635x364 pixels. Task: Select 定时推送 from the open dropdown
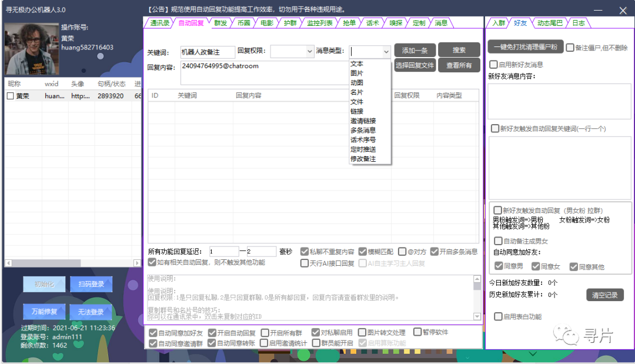(x=362, y=149)
